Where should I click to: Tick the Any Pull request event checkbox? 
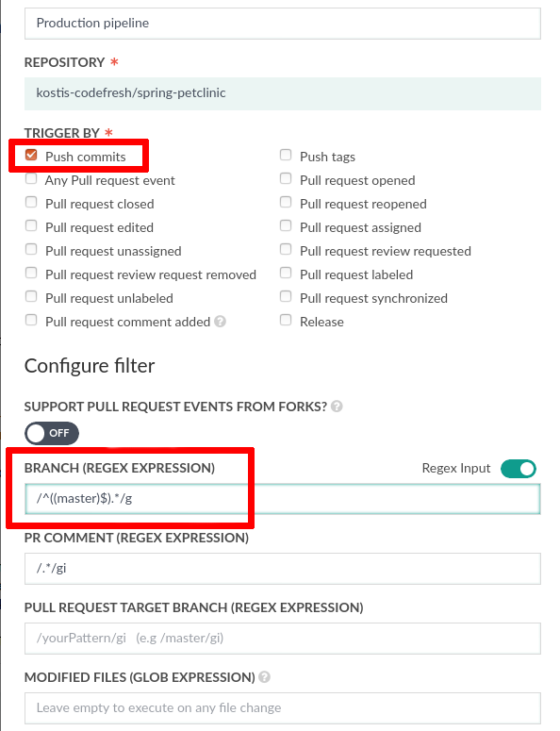pyautogui.click(x=31, y=178)
